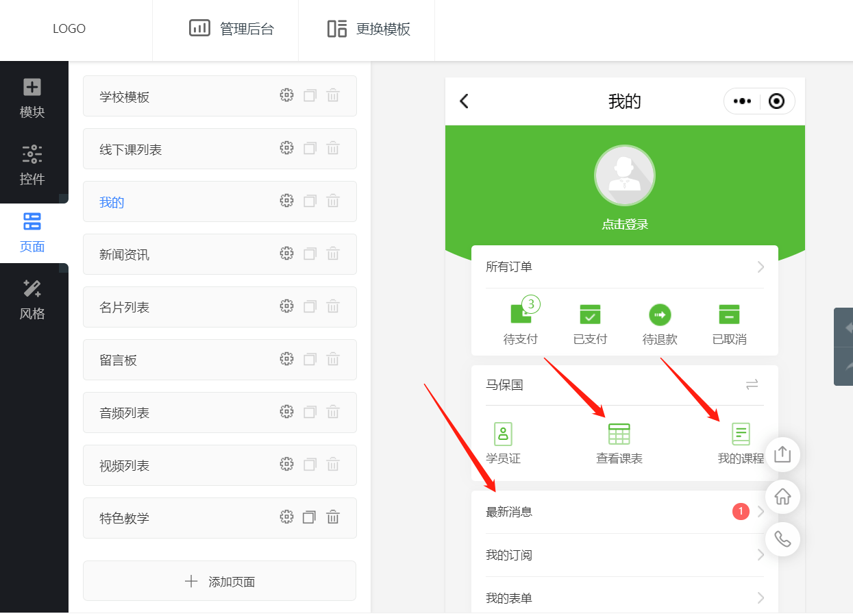Switch to 风格 sidebar tab
Viewport: 853px width, 616px height.
tap(32, 299)
